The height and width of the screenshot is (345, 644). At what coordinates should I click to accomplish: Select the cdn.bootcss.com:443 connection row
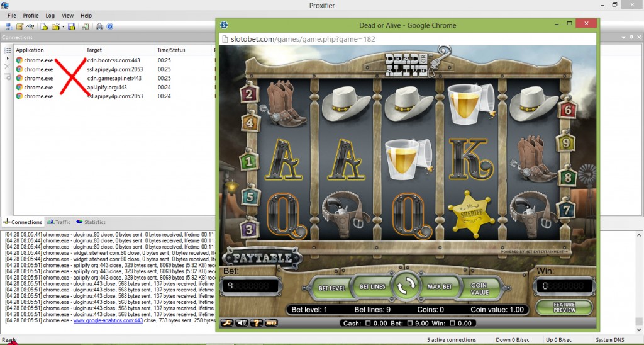click(114, 60)
